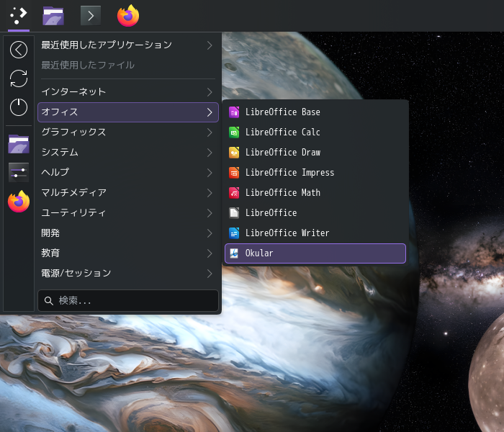Expand the 電源/セッション submenu arrow
Viewport: 504px width, 432px height.
tap(210, 274)
